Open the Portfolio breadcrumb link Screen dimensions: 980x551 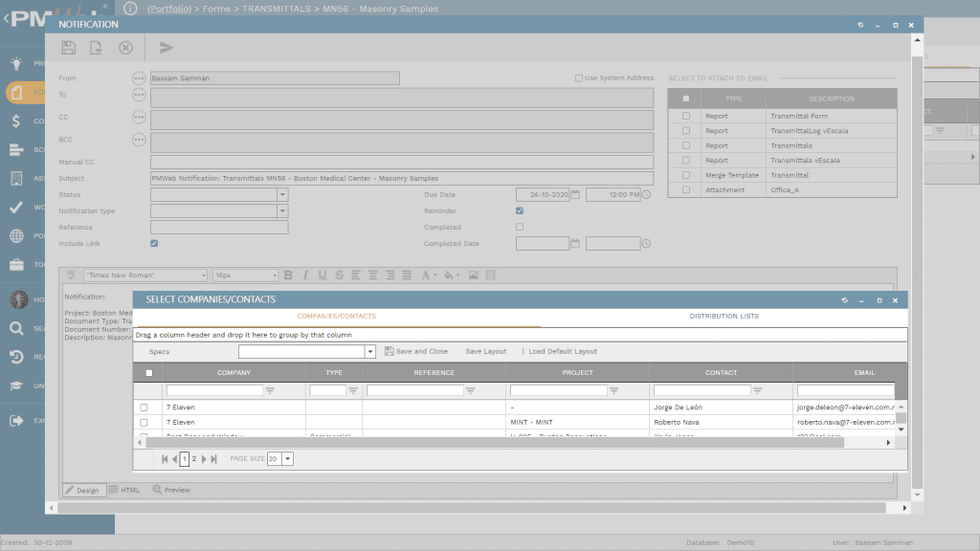tap(169, 9)
